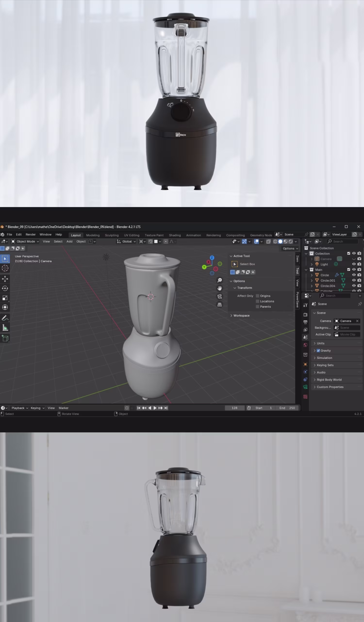364x622 pixels.
Task: Open the Global transform orientation dropdown
Action: click(x=126, y=242)
